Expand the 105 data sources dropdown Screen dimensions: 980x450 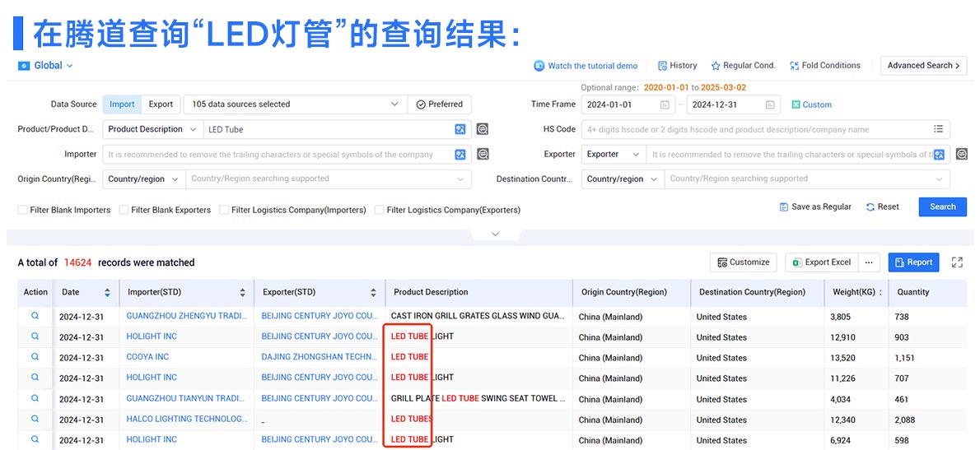(394, 104)
